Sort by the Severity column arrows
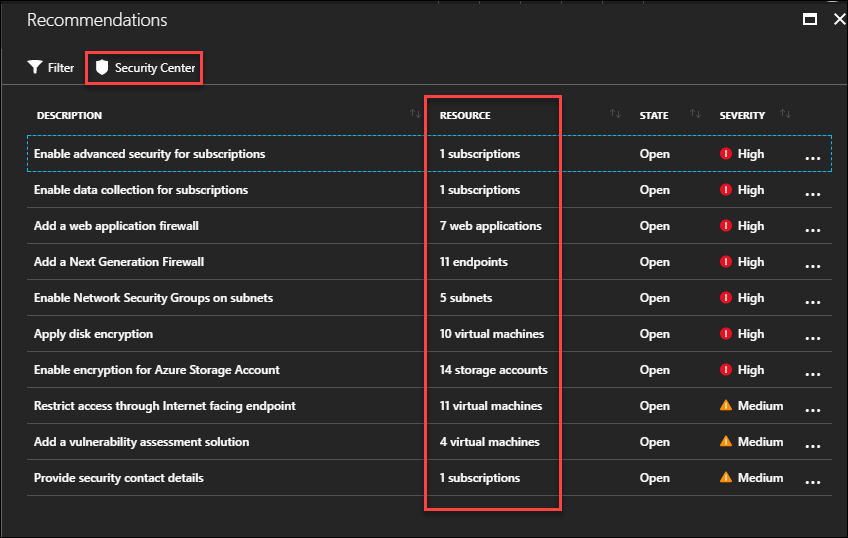The height and width of the screenshot is (538, 848). pyautogui.click(x=785, y=114)
